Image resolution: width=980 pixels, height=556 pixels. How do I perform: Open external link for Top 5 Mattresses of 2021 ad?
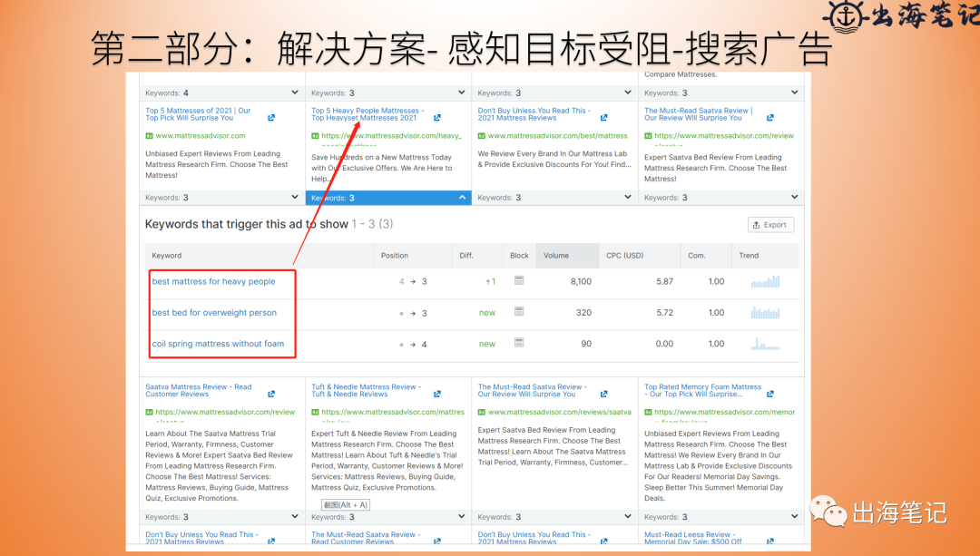tap(271, 117)
